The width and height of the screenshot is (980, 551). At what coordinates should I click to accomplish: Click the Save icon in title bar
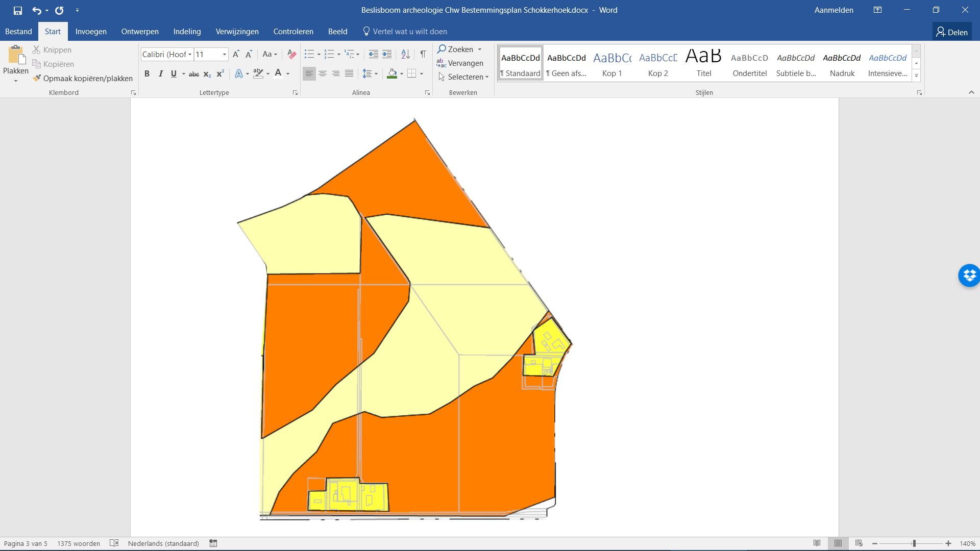[18, 10]
